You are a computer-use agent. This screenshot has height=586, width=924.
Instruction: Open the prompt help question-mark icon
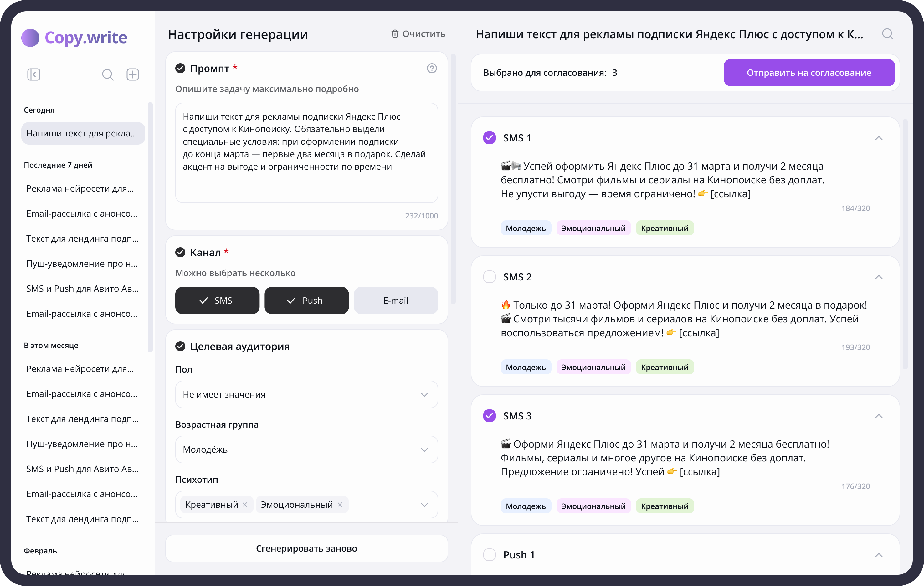432,68
